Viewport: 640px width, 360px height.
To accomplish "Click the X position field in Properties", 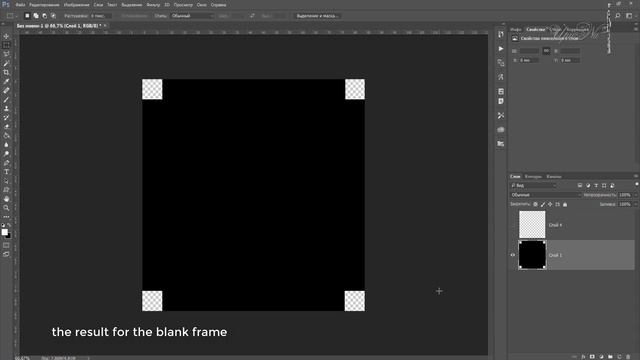I will click(x=529, y=60).
